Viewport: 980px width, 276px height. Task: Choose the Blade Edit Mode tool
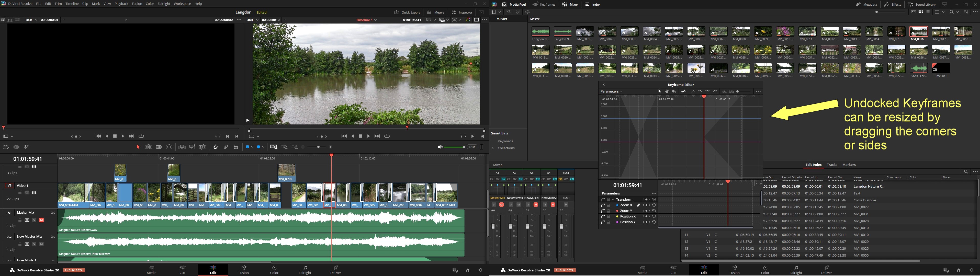click(159, 147)
